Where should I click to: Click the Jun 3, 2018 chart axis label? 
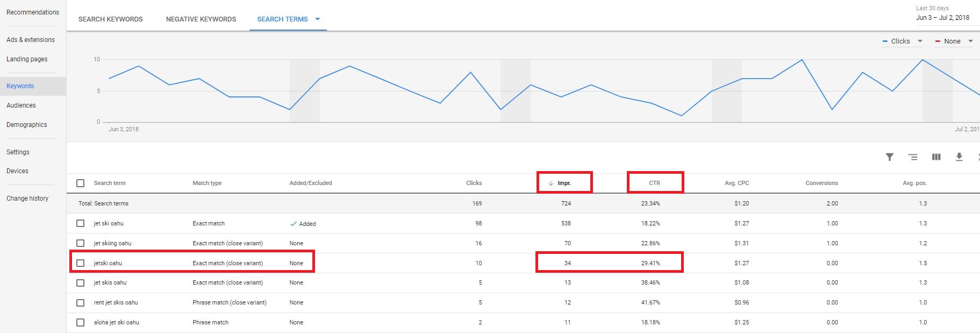click(x=124, y=129)
